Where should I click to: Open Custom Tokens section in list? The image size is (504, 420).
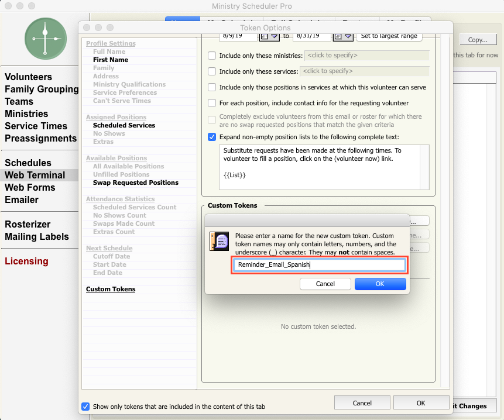coord(111,289)
